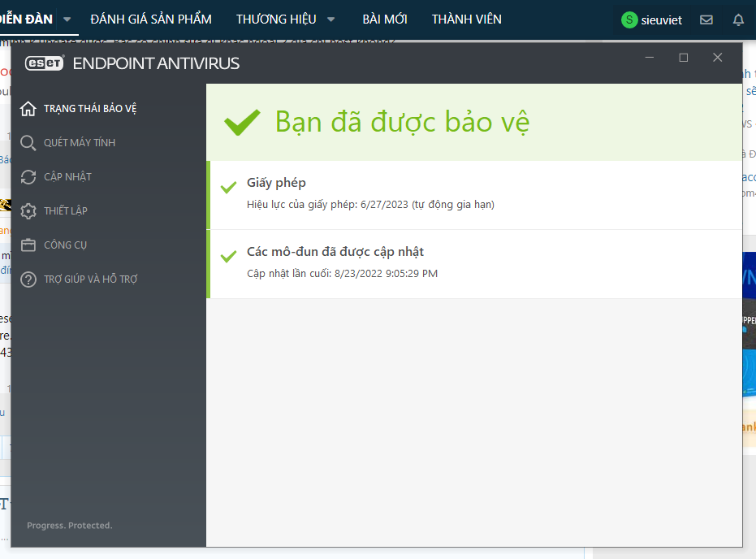
Task: Click the Giấy phép heading
Action: [276, 183]
